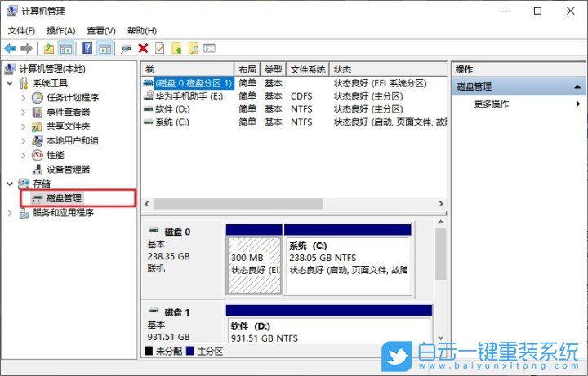Image resolution: width=588 pixels, height=376 pixels.
Task: Maximize the 计算机管理 window
Action: coord(537,11)
